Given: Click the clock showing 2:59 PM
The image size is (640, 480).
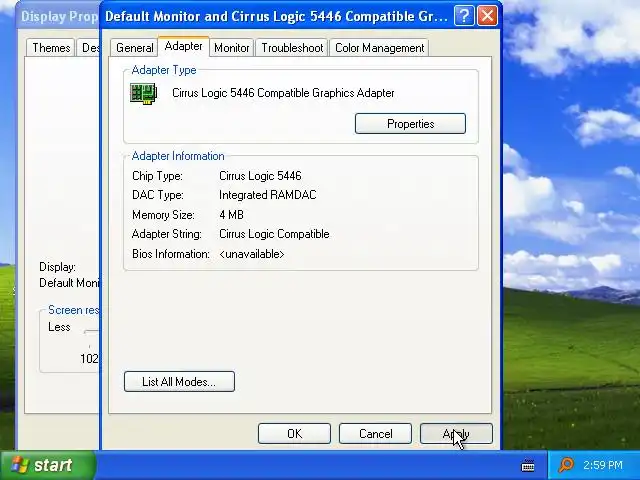Looking at the screenshot, I should click(603, 465).
